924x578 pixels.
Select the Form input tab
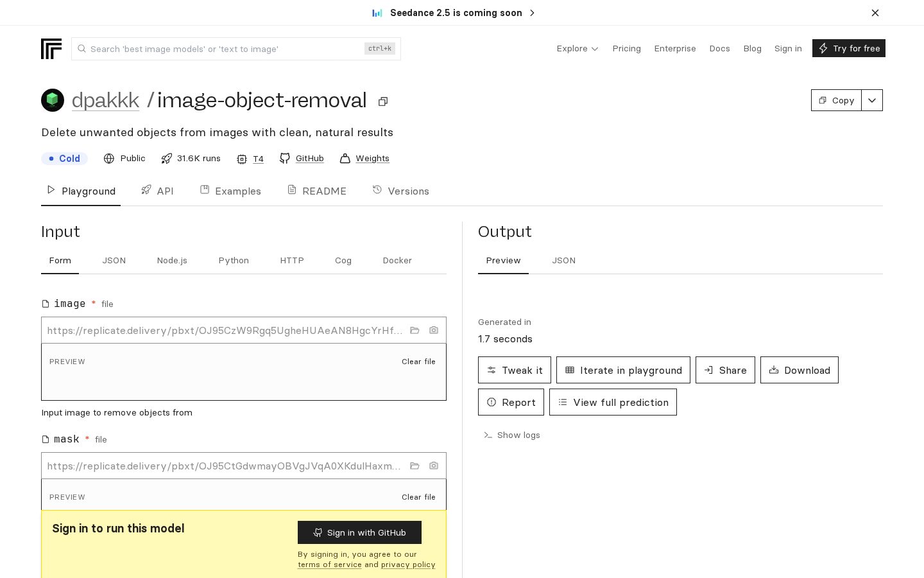pyautogui.click(x=60, y=261)
